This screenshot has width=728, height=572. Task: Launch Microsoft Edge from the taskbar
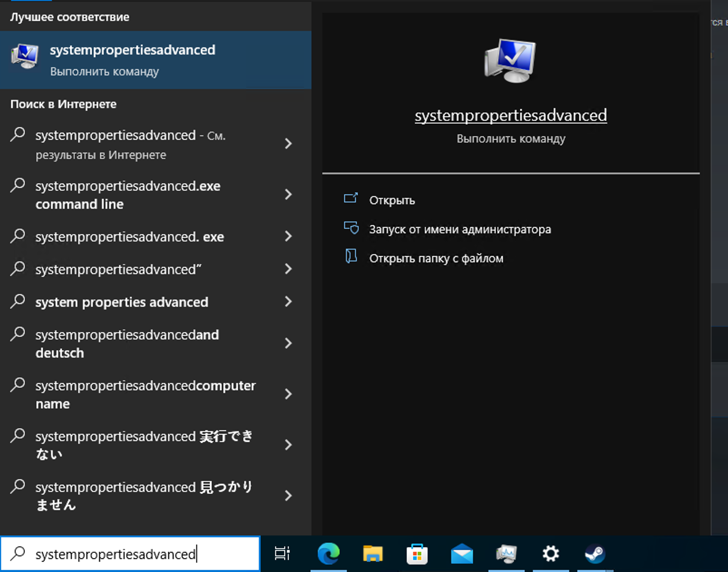329,553
